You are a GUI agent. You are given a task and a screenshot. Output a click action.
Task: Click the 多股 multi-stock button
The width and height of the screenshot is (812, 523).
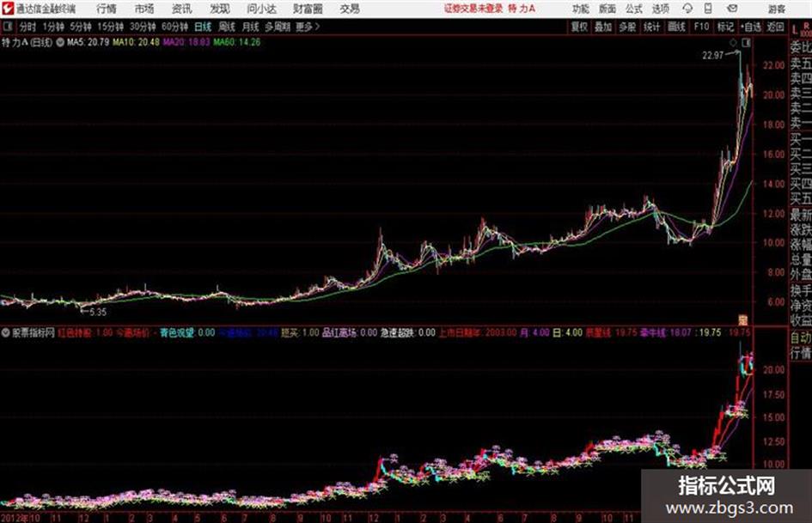(x=627, y=27)
